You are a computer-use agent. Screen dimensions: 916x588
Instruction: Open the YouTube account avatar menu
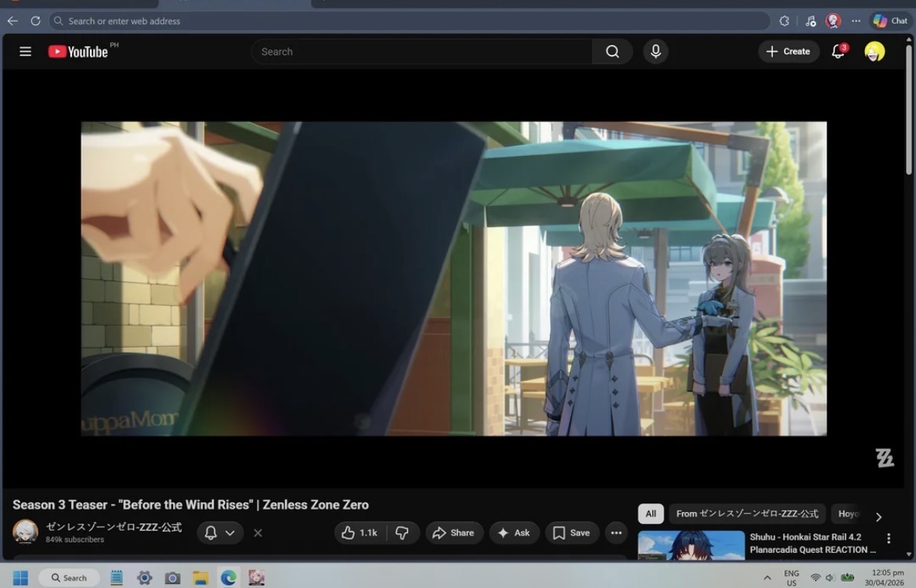coord(875,52)
